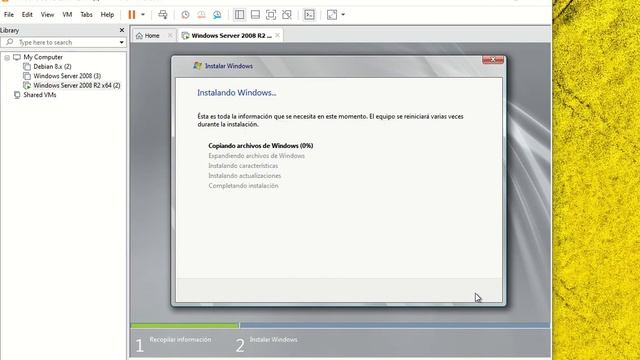This screenshot has width=640, height=360.
Task: Click 'Instalando características' step
Action: (243, 166)
